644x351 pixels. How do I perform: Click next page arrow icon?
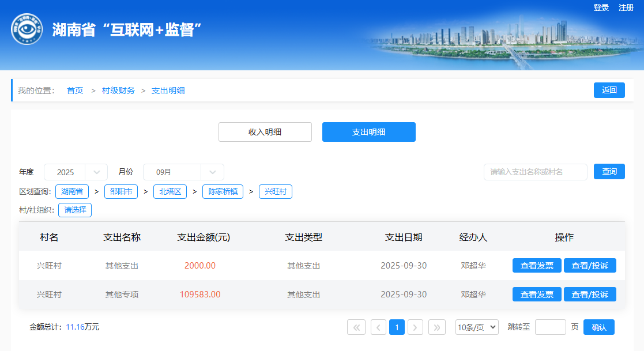[x=415, y=327]
